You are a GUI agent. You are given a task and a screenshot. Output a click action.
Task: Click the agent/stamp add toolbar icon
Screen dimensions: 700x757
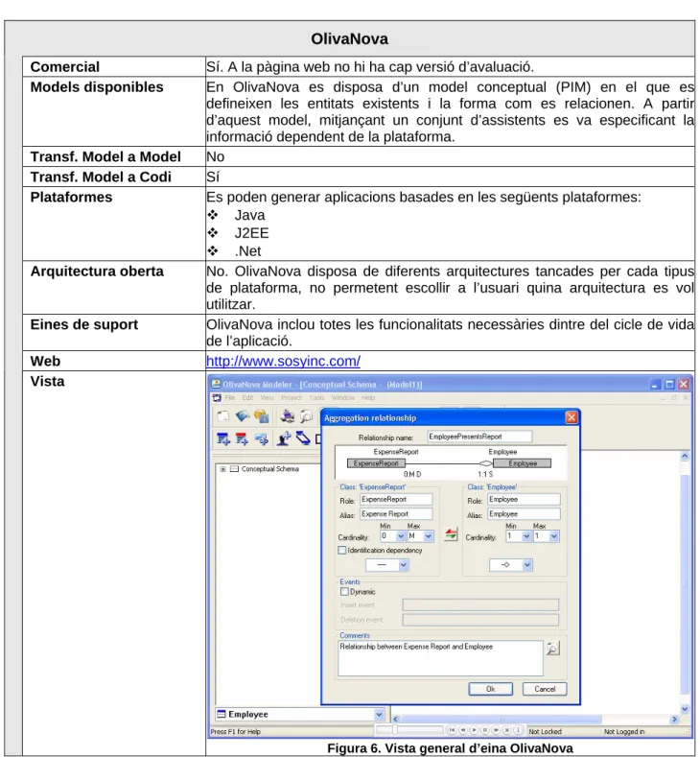pyautogui.click(x=284, y=438)
